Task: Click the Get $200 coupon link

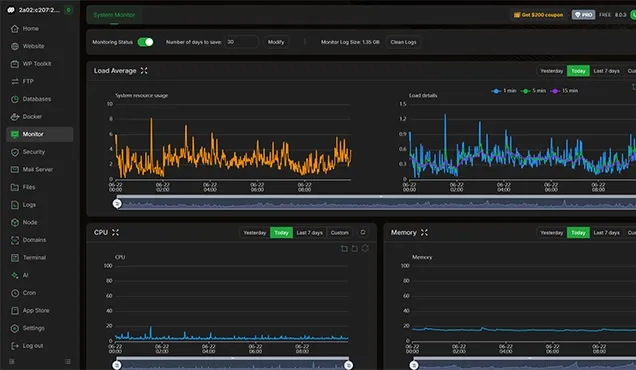Action: click(538, 15)
